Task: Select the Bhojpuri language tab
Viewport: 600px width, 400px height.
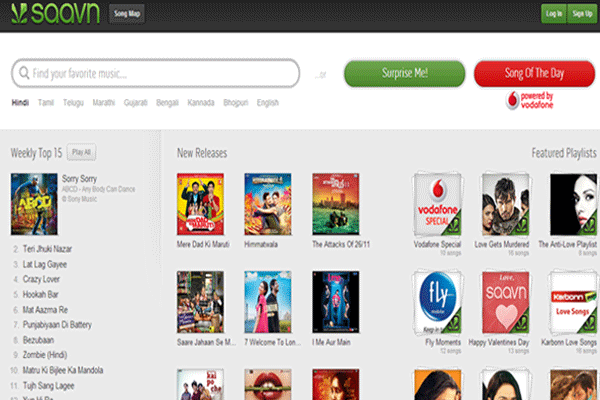Action: (236, 103)
